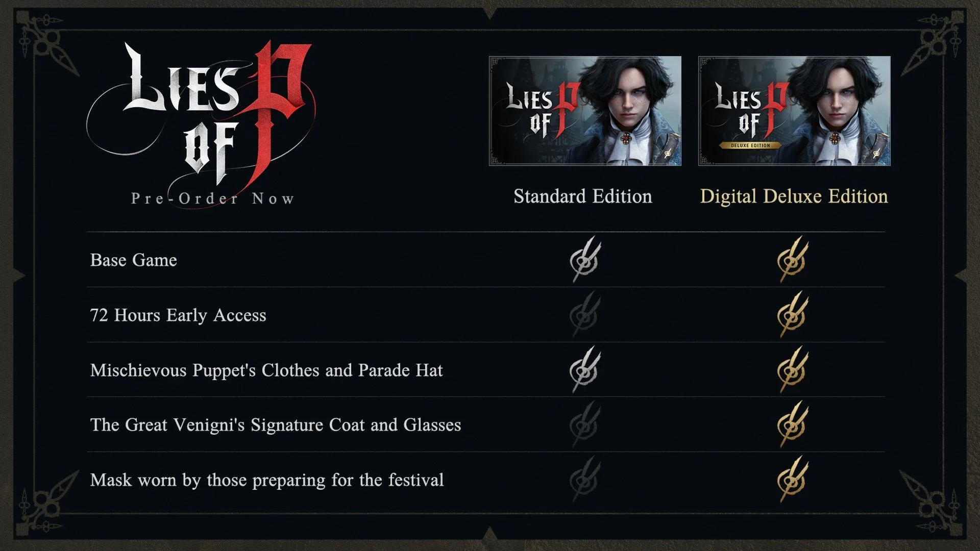
Task: Click the Mask worn by festival label
Action: (267, 480)
